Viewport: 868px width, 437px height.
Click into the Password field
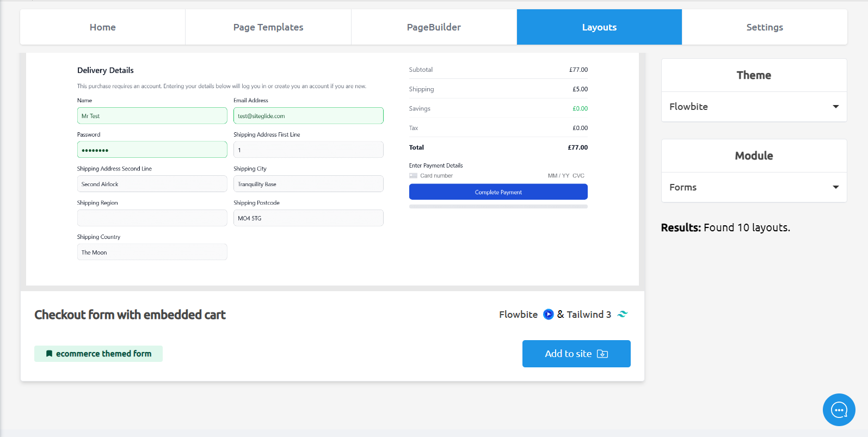152,150
